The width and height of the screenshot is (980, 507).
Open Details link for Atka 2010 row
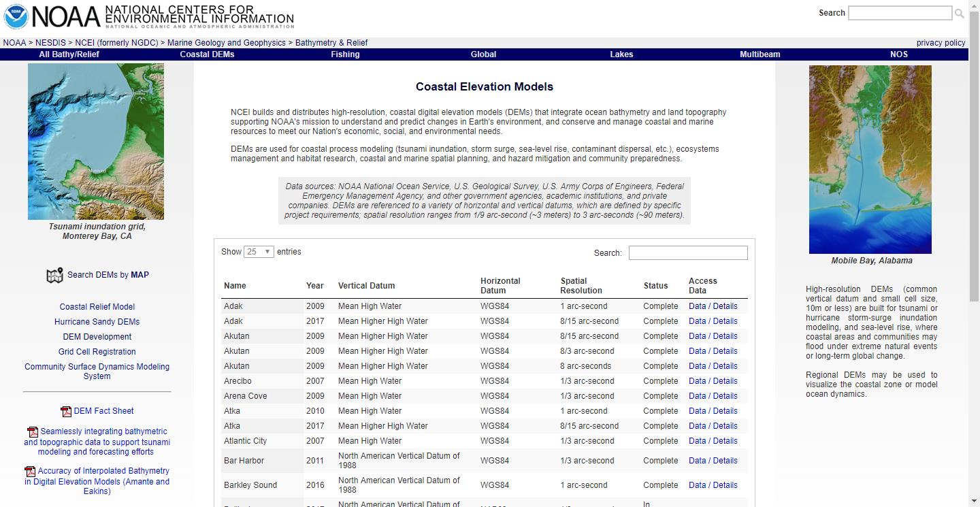pyautogui.click(x=725, y=411)
